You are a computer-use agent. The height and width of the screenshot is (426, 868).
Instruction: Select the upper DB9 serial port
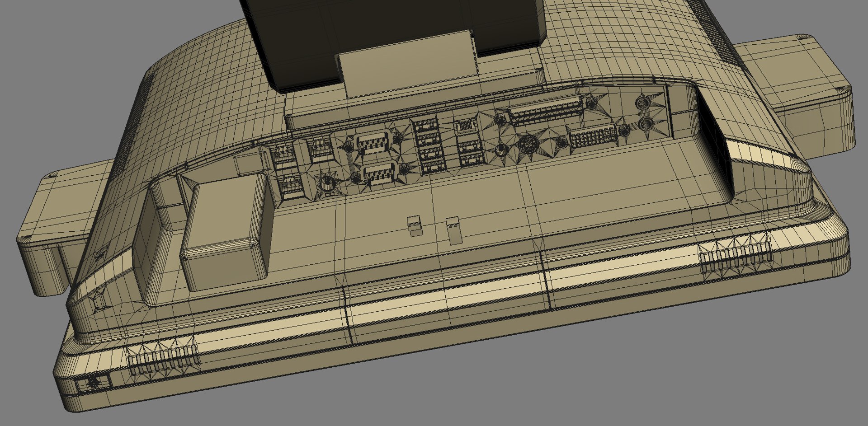tap(373, 144)
